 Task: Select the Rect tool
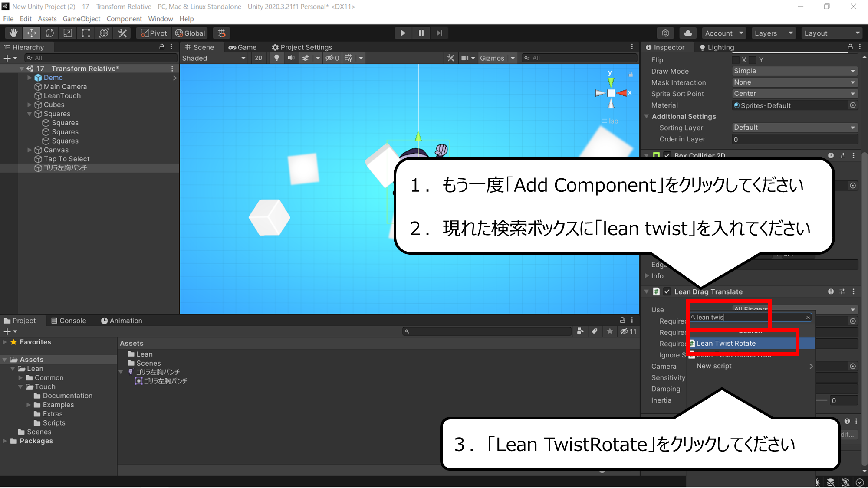point(86,33)
